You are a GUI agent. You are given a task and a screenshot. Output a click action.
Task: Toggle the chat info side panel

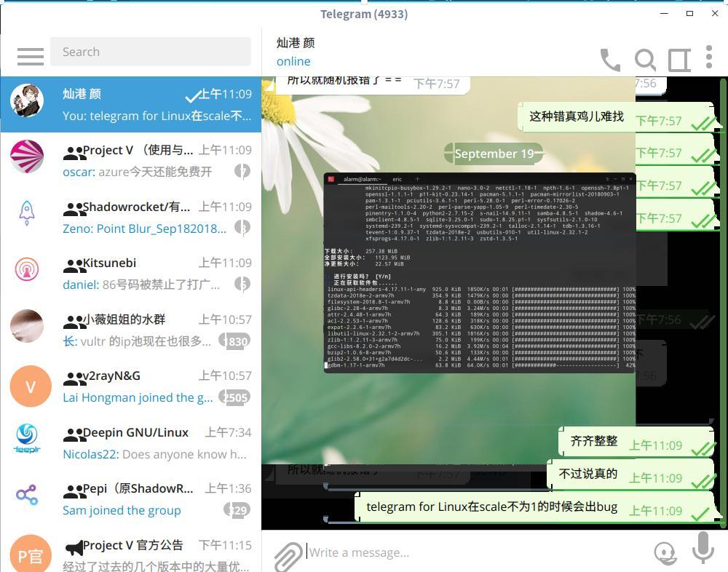click(679, 60)
